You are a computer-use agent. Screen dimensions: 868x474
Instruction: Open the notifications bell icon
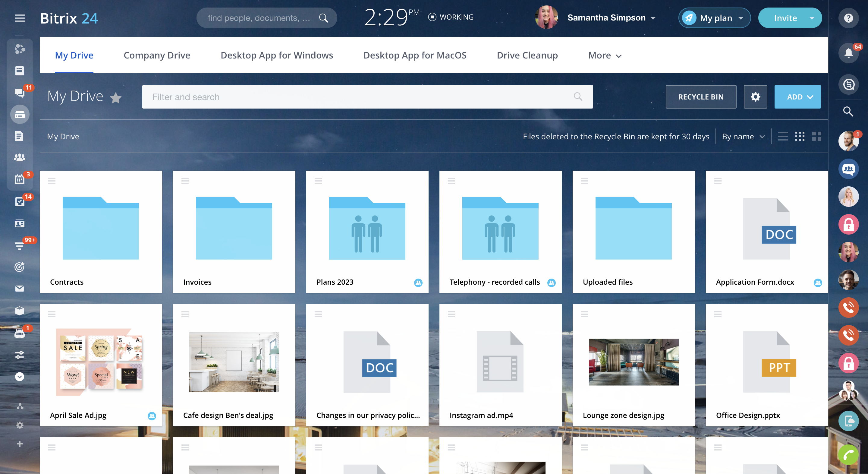pos(848,53)
